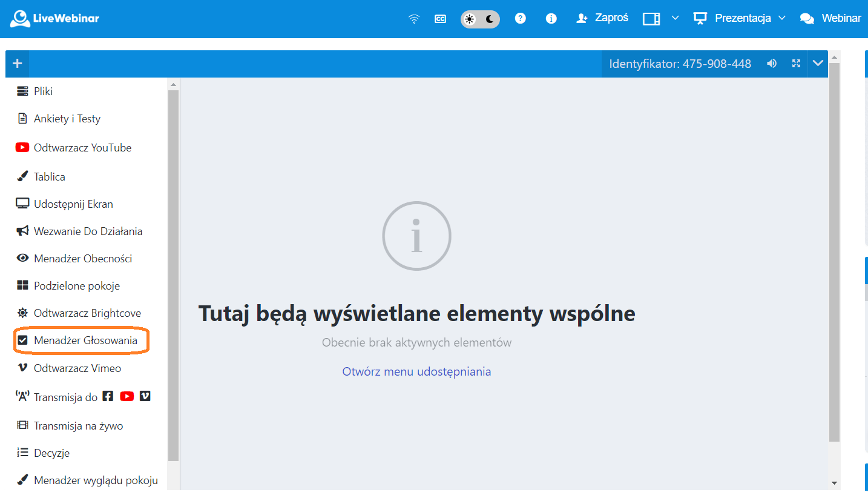The height and width of the screenshot is (498, 868).
Task: Click the layout panel icon
Action: (x=651, y=19)
